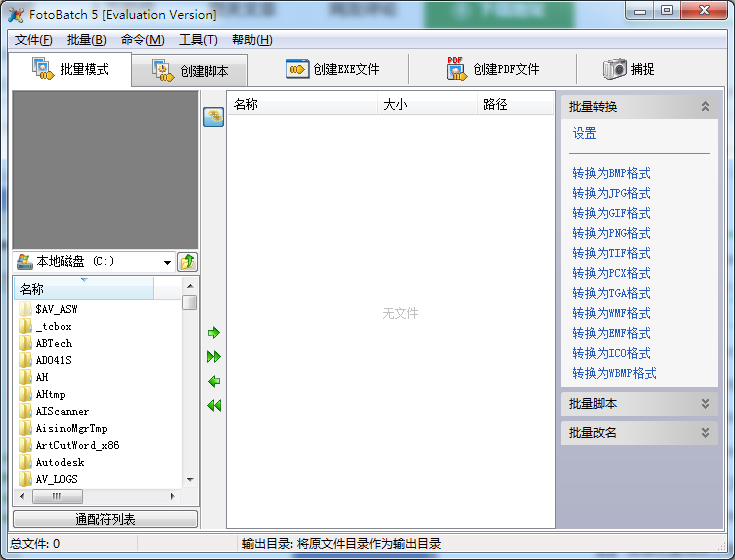Click folder list scroll up arrow
This screenshot has width=735, height=560.
coord(190,285)
